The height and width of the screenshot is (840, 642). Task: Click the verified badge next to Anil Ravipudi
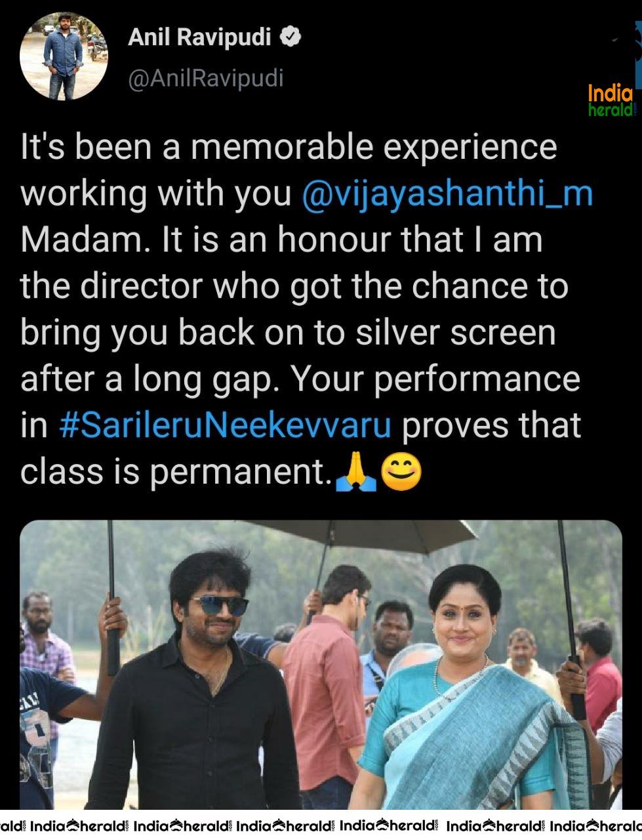291,37
